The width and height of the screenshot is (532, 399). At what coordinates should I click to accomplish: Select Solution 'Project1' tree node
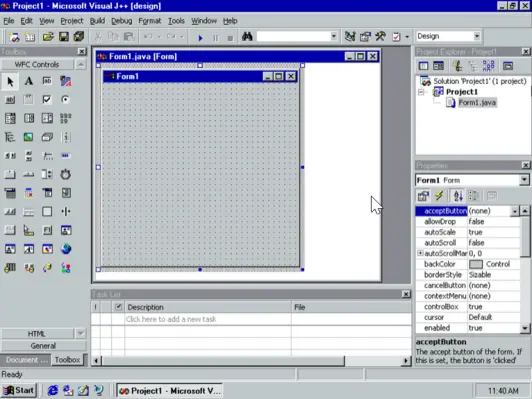[x=480, y=81]
